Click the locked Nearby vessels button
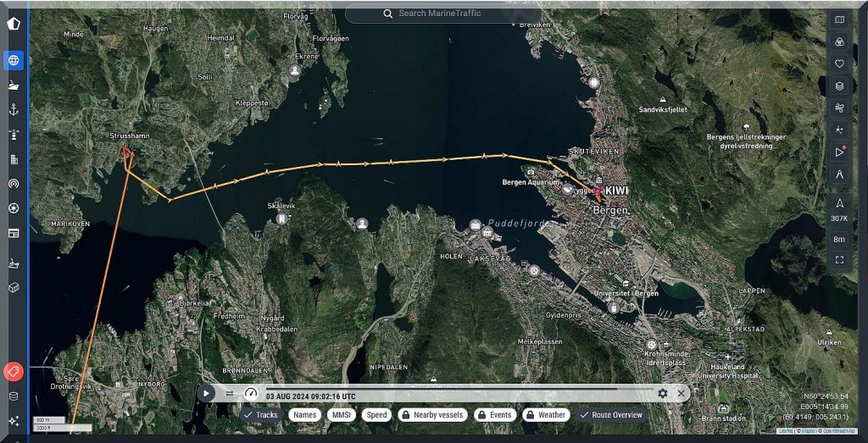The height and width of the screenshot is (443, 868). click(x=431, y=415)
